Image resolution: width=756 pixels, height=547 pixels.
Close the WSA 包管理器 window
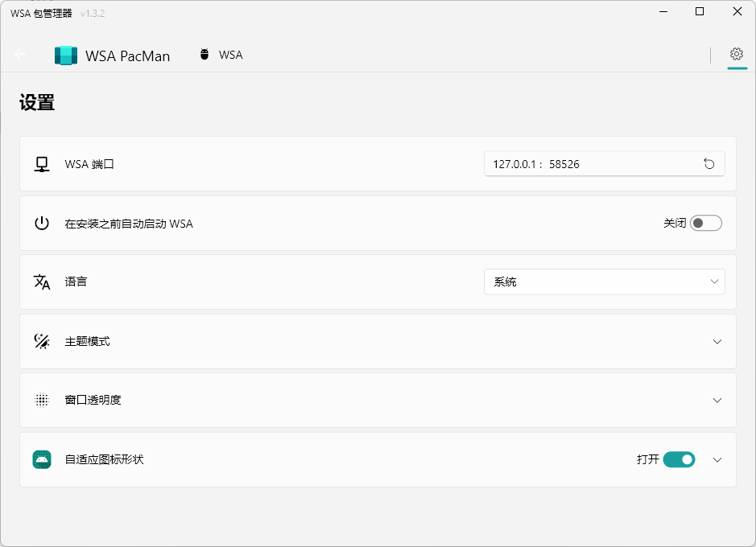pos(737,11)
